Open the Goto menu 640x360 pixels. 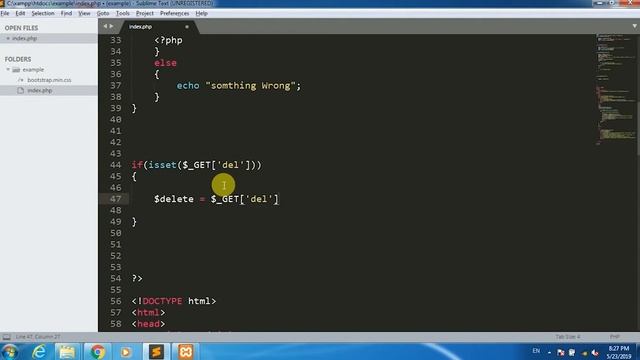[103, 13]
